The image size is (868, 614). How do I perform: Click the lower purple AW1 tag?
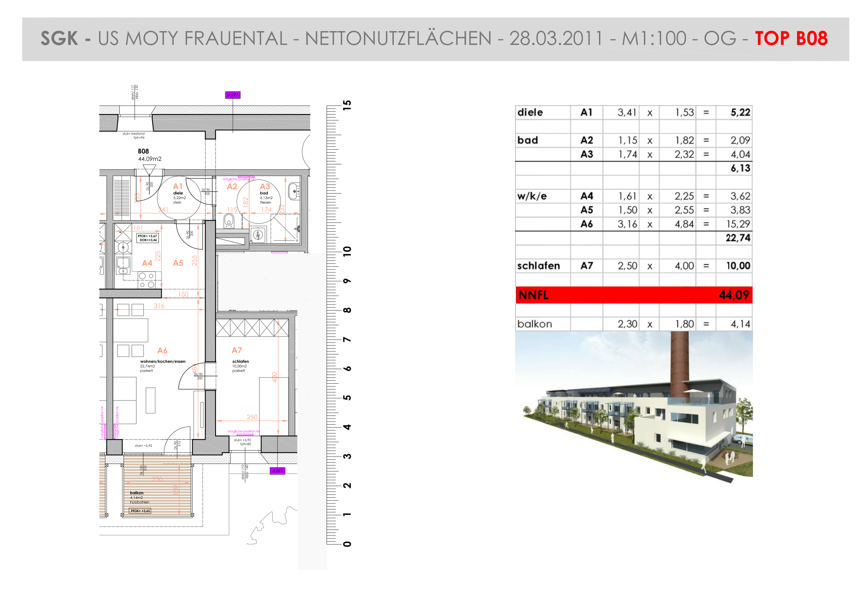click(x=277, y=471)
